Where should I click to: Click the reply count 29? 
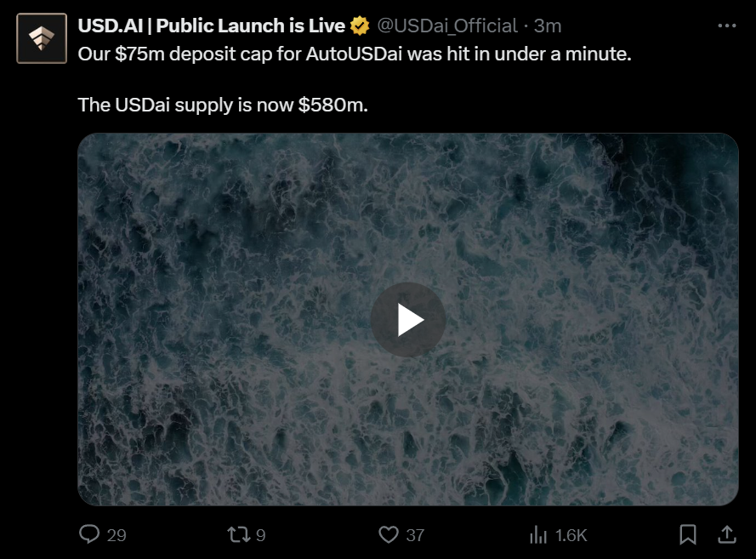117,535
